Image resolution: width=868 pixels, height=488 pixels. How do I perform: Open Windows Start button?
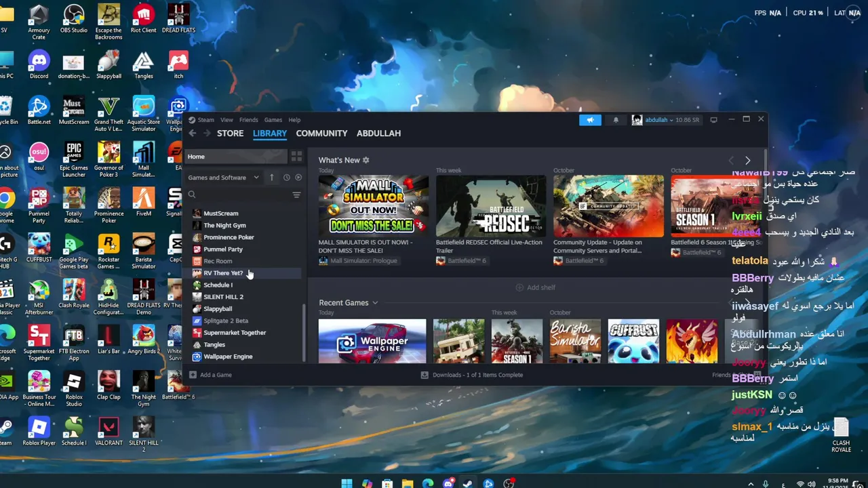point(347,483)
